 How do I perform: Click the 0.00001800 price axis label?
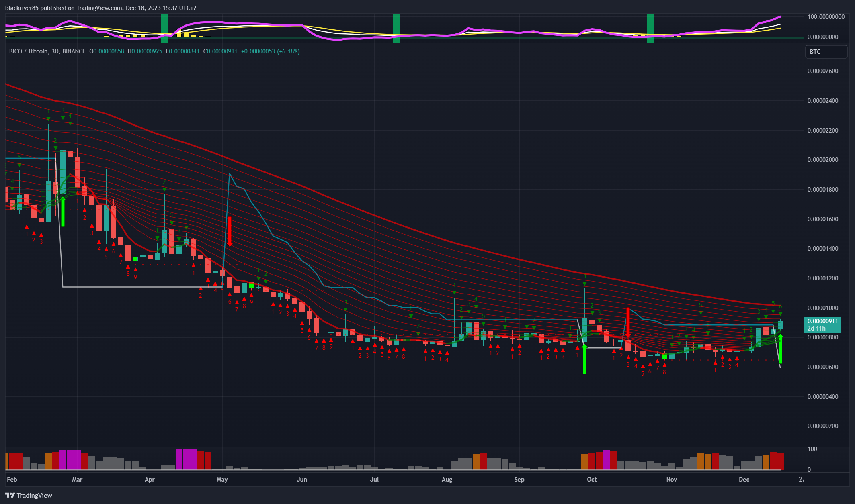point(823,190)
